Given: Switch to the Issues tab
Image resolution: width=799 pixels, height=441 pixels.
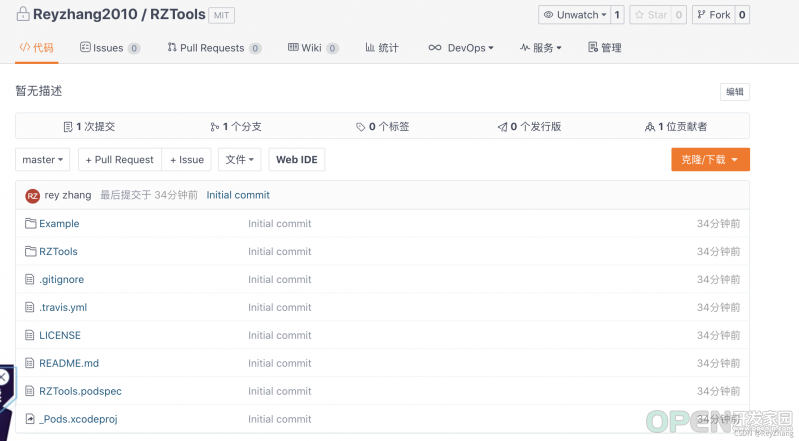Looking at the screenshot, I should tap(110, 48).
